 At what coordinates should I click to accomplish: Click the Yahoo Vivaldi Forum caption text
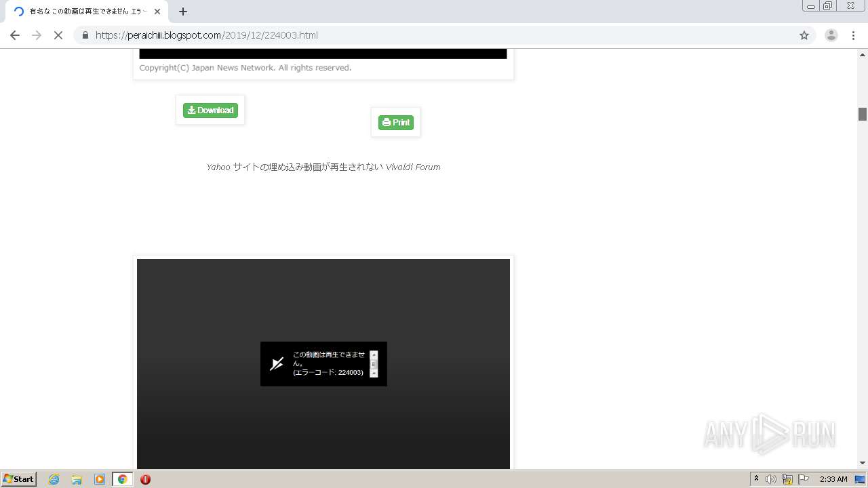point(323,167)
